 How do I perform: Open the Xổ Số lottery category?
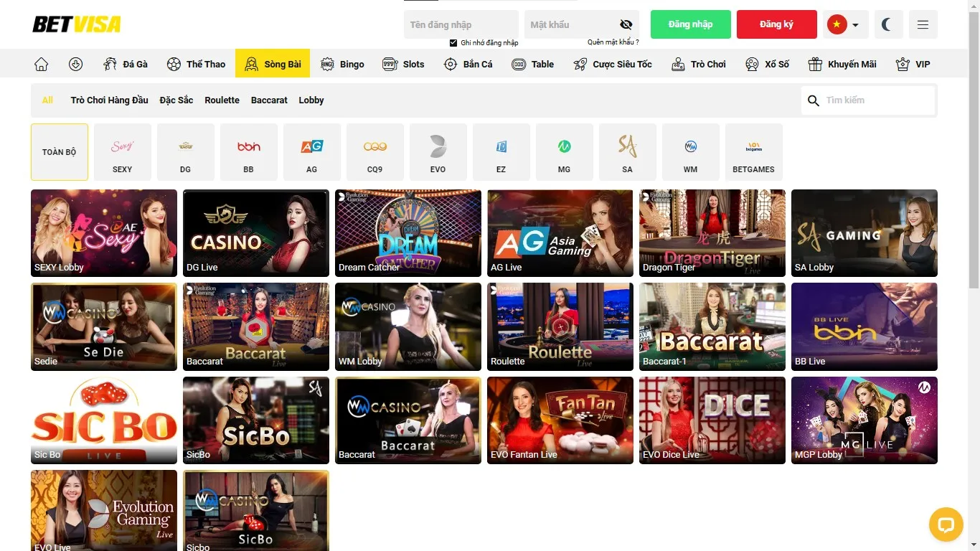click(x=768, y=64)
